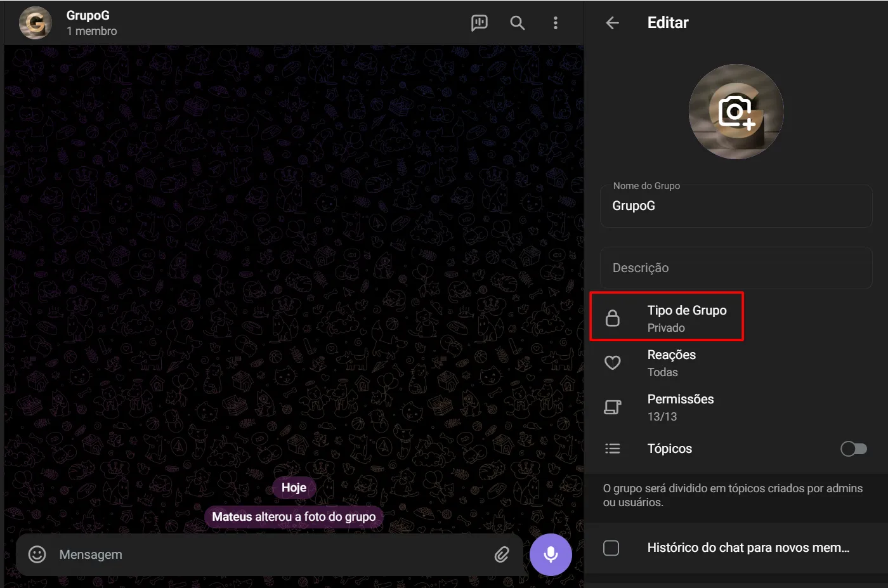Focus the Mensagem input field
Image resolution: width=888 pixels, height=588 pixels.
(x=270, y=554)
